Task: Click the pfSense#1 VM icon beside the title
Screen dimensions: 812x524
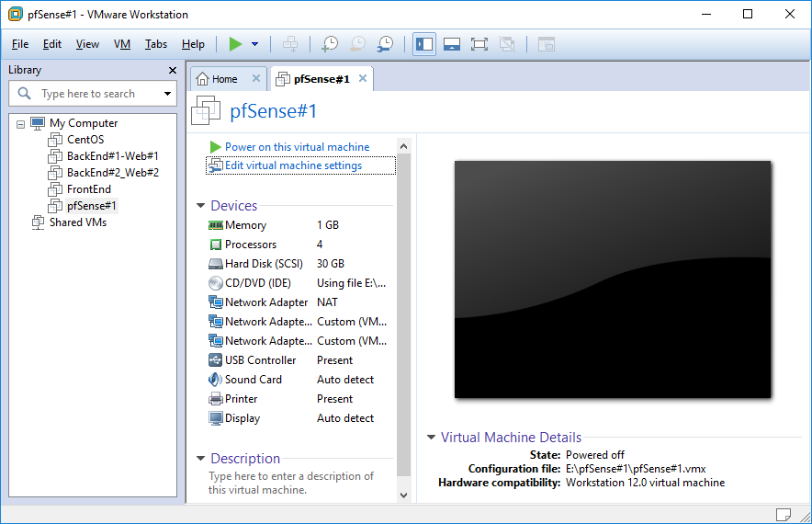Action: [206, 110]
